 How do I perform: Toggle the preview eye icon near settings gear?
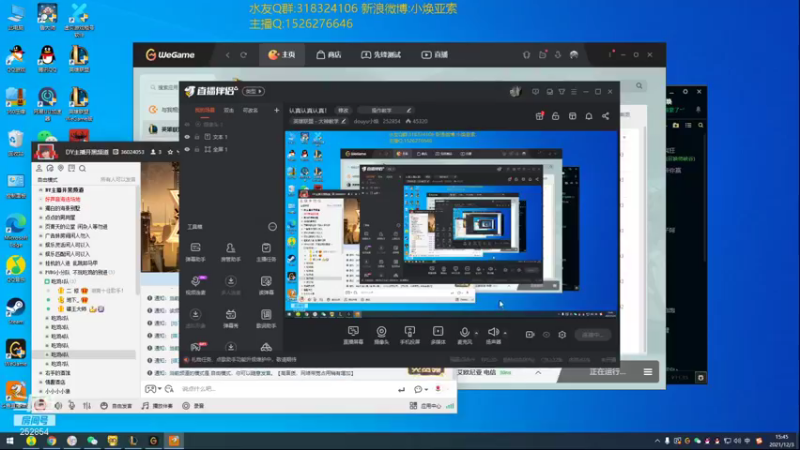pyautogui.click(x=546, y=335)
